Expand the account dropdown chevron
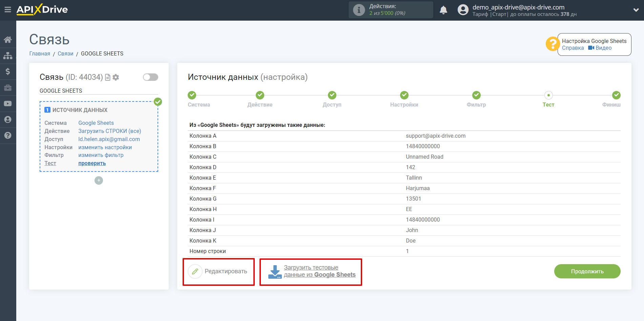Viewport: 644px width, 321px height. (636, 10)
